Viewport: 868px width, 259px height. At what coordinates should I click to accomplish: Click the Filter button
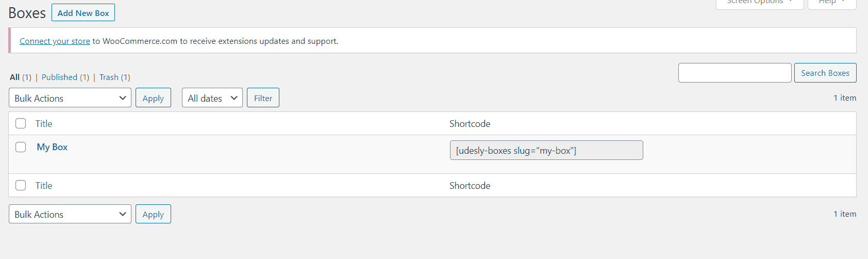point(263,98)
